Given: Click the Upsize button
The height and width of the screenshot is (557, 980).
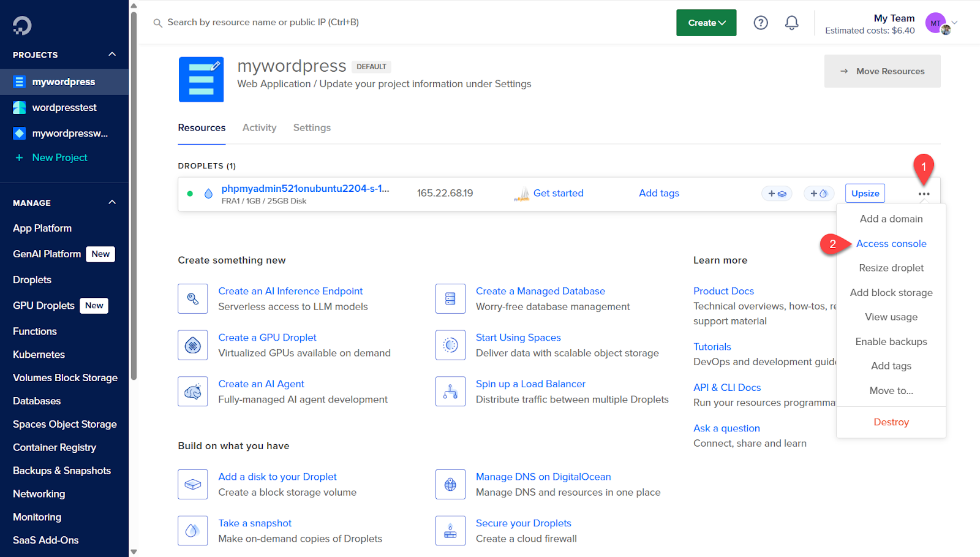Looking at the screenshot, I should pos(865,194).
